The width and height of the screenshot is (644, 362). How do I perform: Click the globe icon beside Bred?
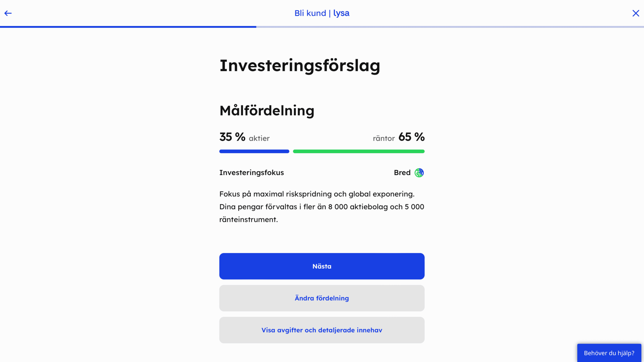click(x=419, y=173)
